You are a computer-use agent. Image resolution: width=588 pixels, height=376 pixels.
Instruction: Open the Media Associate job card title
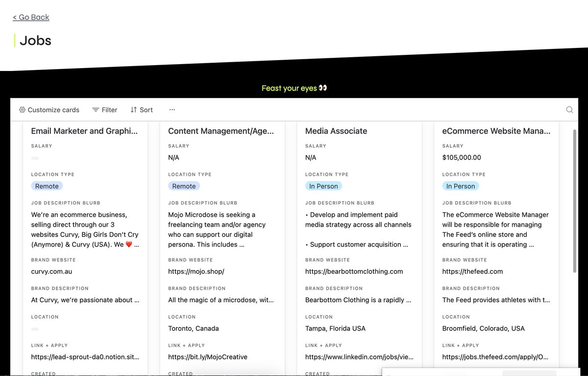click(x=336, y=131)
